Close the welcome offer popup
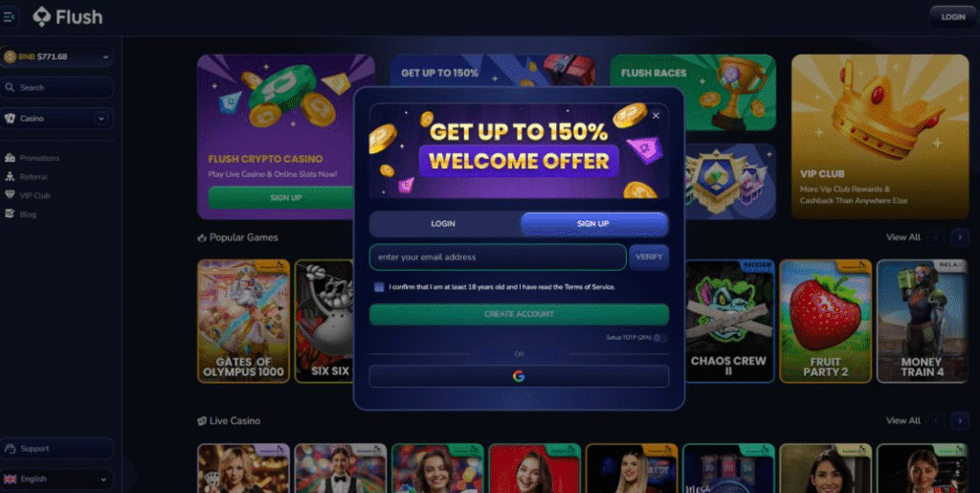This screenshot has width=980, height=493. (x=656, y=116)
